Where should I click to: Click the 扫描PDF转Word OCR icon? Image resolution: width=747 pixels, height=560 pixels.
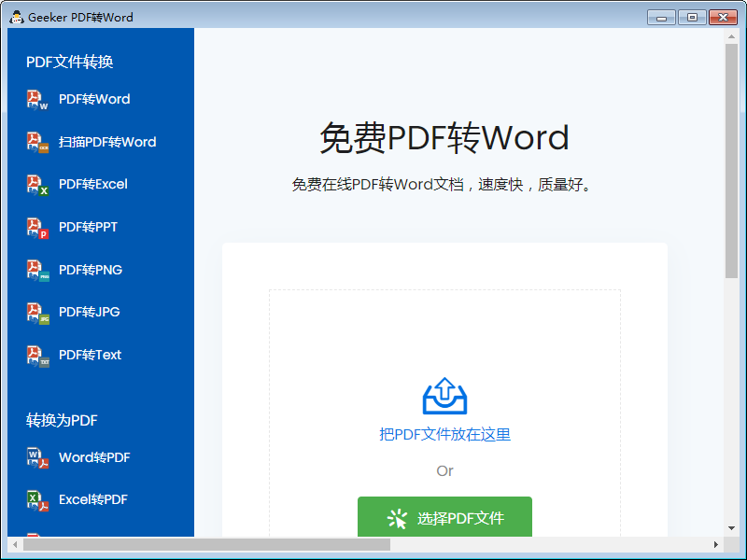click(37, 142)
